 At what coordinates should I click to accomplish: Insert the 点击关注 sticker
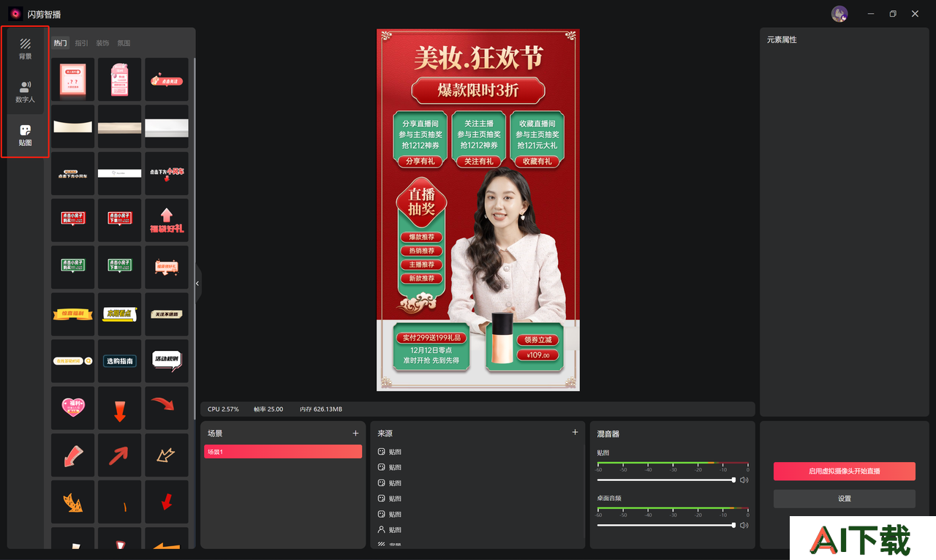coord(167,80)
